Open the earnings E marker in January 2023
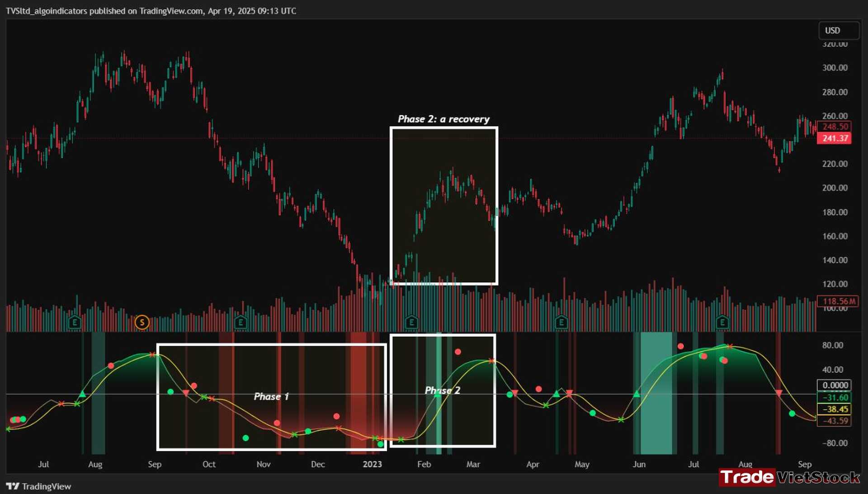The width and height of the screenshot is (868, 494). (x=411, y=322)
